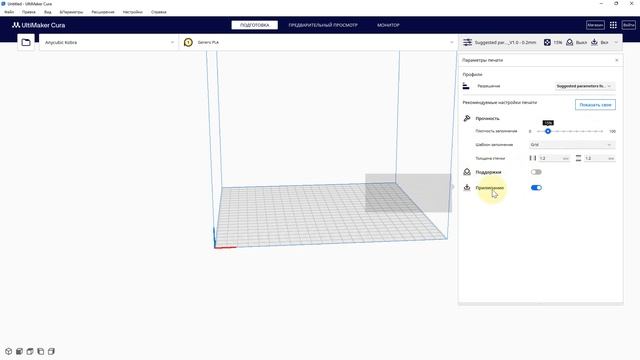640x360 pixels.
Task: Open the Файл menu
Action: 9,12
